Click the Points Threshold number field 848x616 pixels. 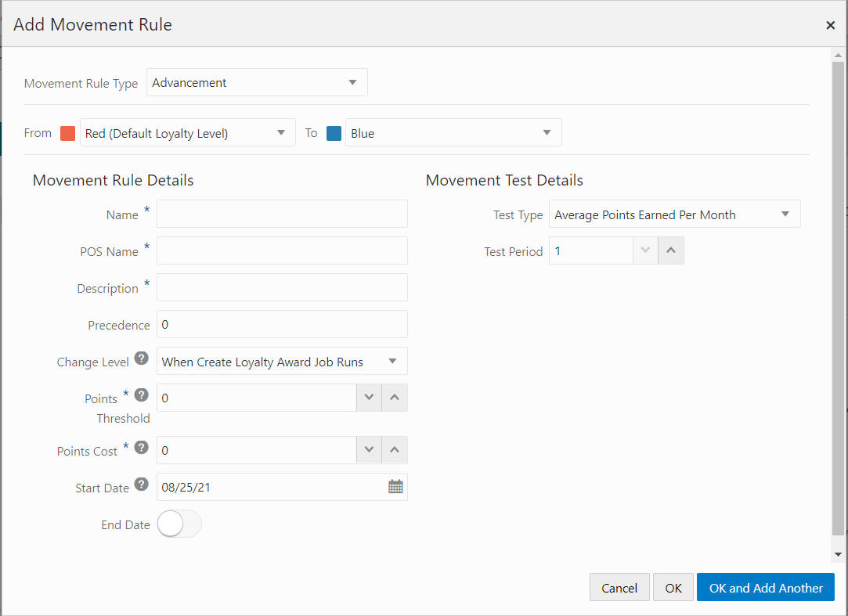pos(256,398)
